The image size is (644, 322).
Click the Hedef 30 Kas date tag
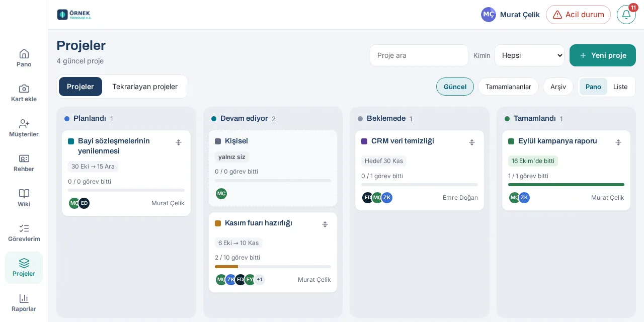[384, 161]
